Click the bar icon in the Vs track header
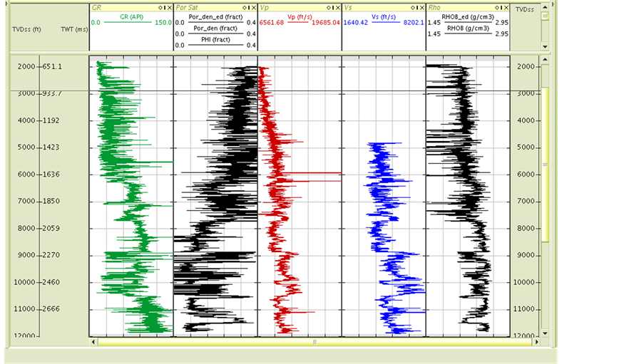 (416, 7)
